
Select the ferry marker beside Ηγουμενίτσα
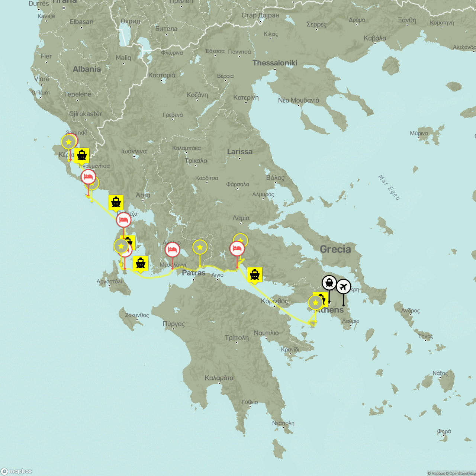(x=82, y=155)
